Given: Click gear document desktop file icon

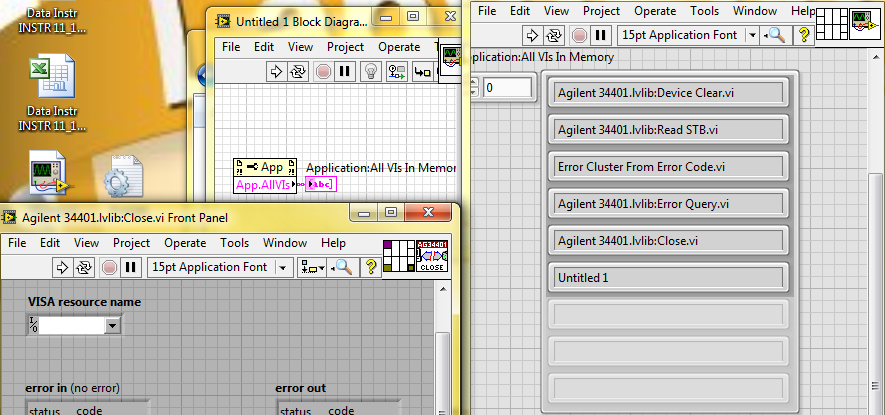Looking at the screenshot, I should (122, 176).
